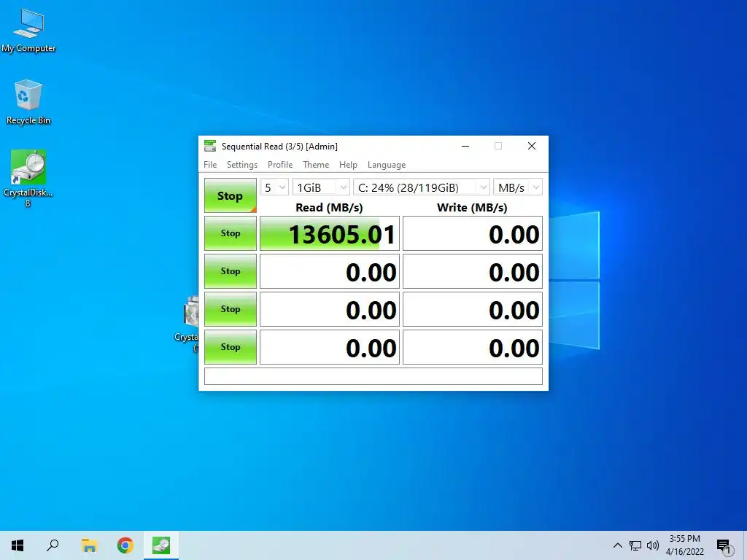
Task: Show hidden system tray icons
Action: (617, 545)
